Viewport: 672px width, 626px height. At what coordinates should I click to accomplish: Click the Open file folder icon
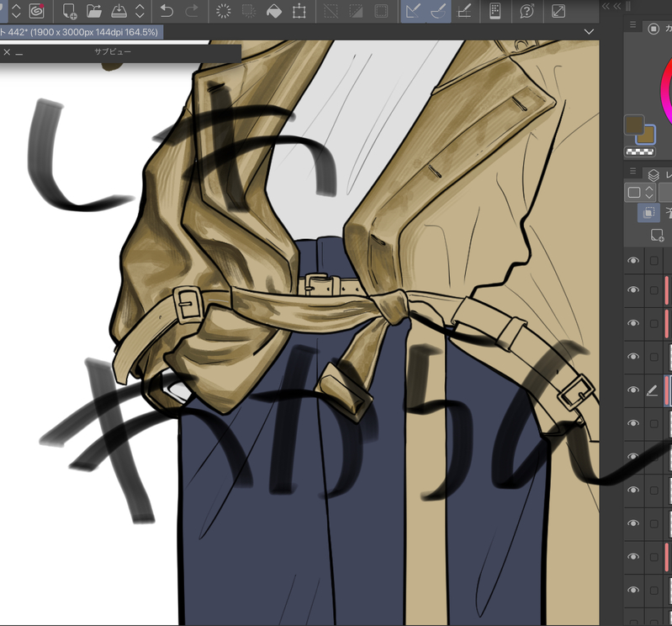(94, 11)
